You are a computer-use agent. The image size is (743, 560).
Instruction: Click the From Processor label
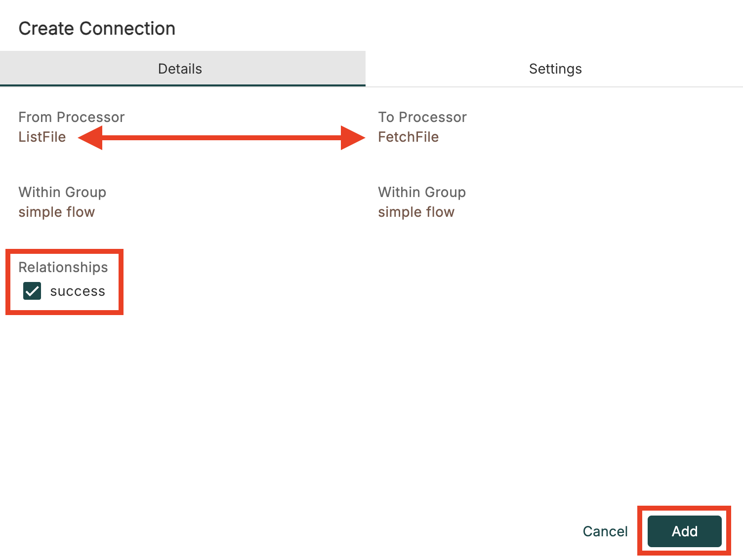71,117
